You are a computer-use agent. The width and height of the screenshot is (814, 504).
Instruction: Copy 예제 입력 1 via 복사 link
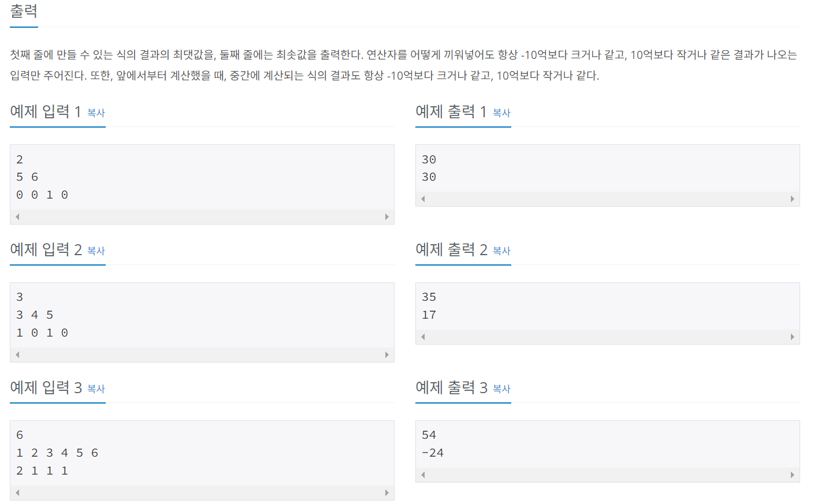(96, 113)
